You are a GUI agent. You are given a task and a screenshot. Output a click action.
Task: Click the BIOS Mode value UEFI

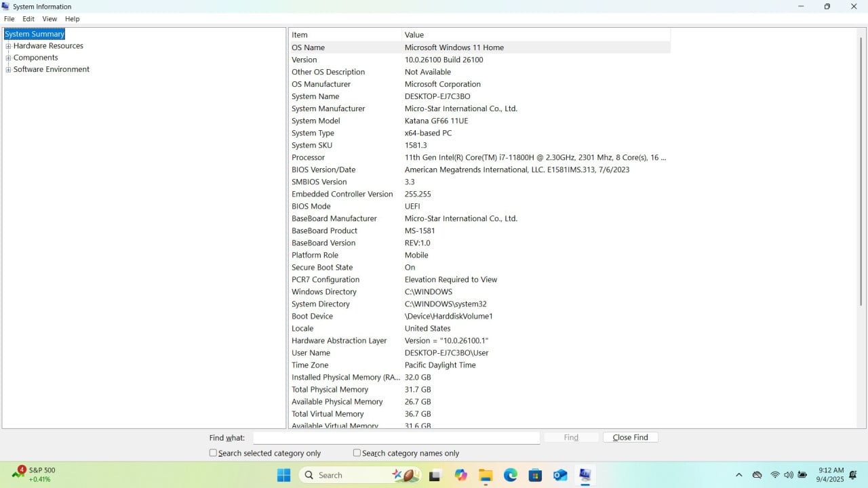coord(412,206)
